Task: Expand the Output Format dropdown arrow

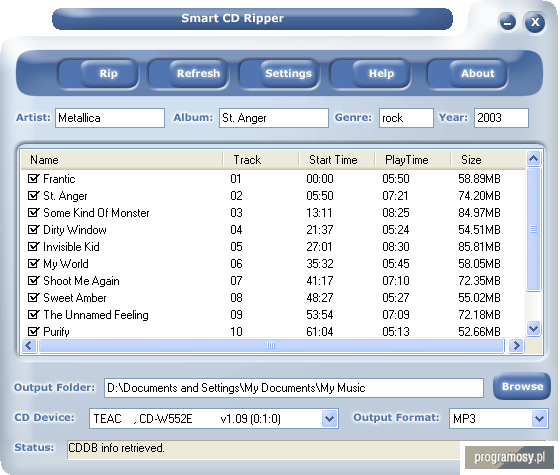Action: 539,419
